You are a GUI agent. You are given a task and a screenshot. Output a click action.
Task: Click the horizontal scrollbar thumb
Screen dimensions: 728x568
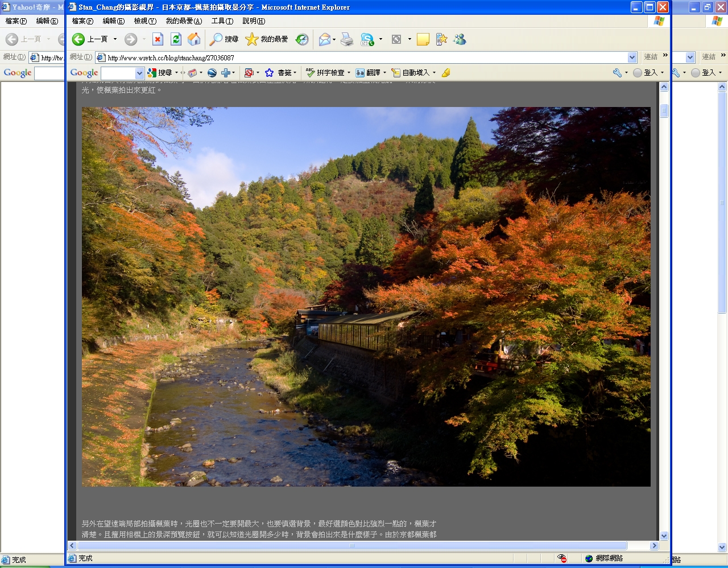[352, 545]
